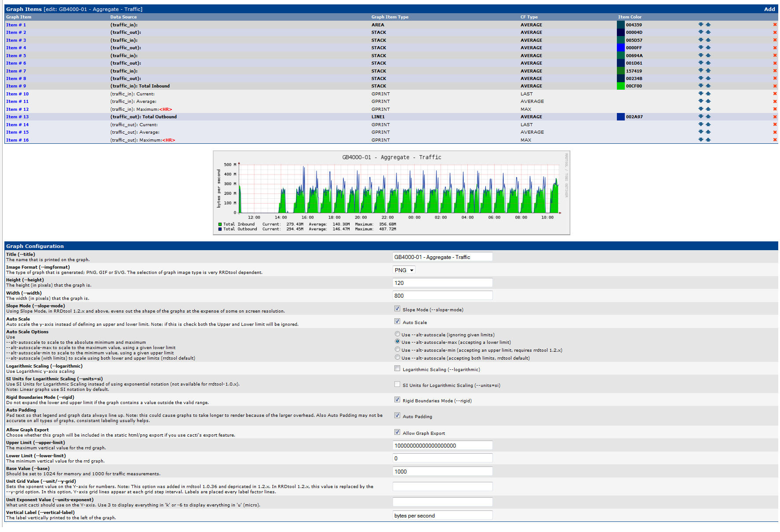Click the Upper Limit input field
This screenshot has height=532, width=780.
coord(442,445)
